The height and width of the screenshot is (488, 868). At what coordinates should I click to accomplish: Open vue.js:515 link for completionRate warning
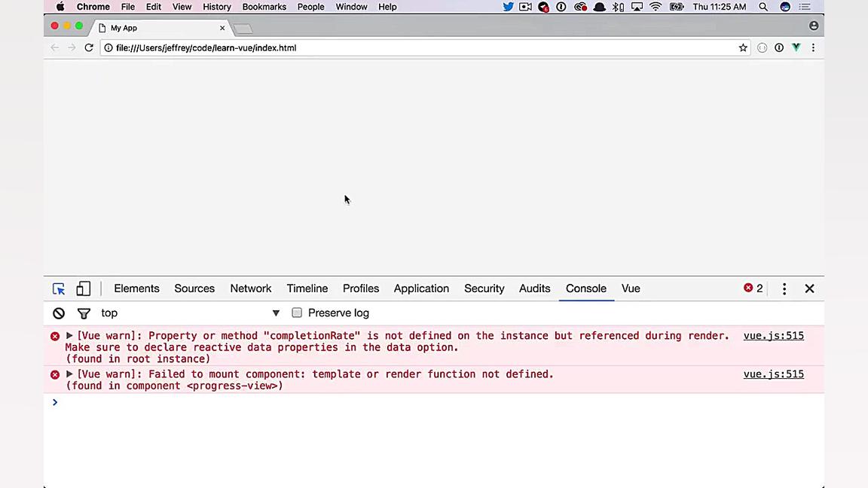click(x=773, y=336)
